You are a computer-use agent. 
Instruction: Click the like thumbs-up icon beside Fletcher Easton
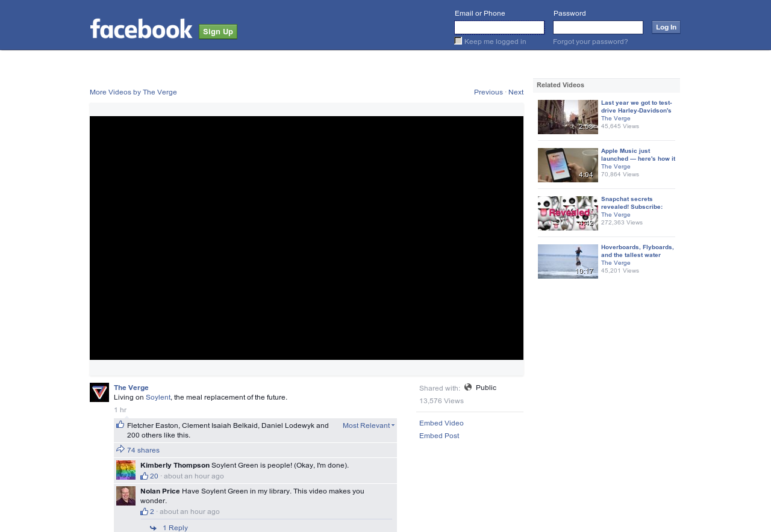[120, 425]
